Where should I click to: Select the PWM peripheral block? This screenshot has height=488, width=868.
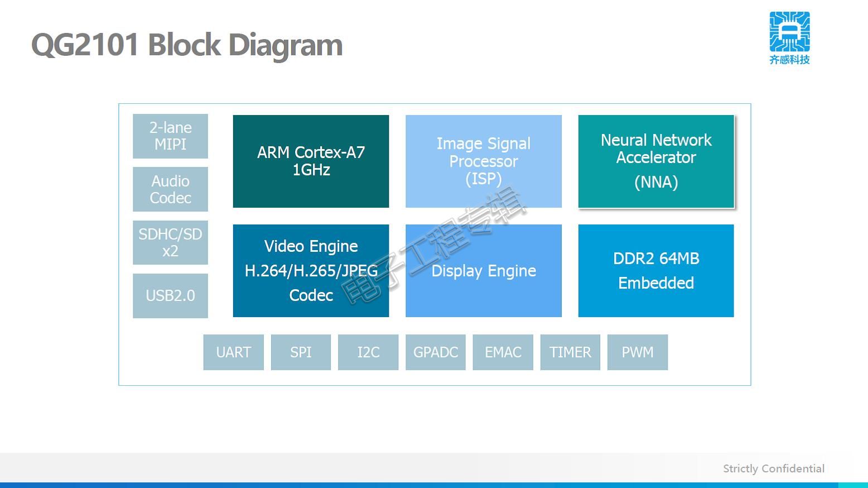pos(638,352)
